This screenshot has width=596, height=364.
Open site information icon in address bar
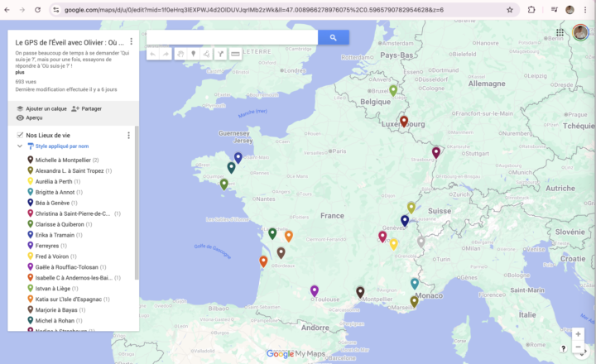(56, 10)
